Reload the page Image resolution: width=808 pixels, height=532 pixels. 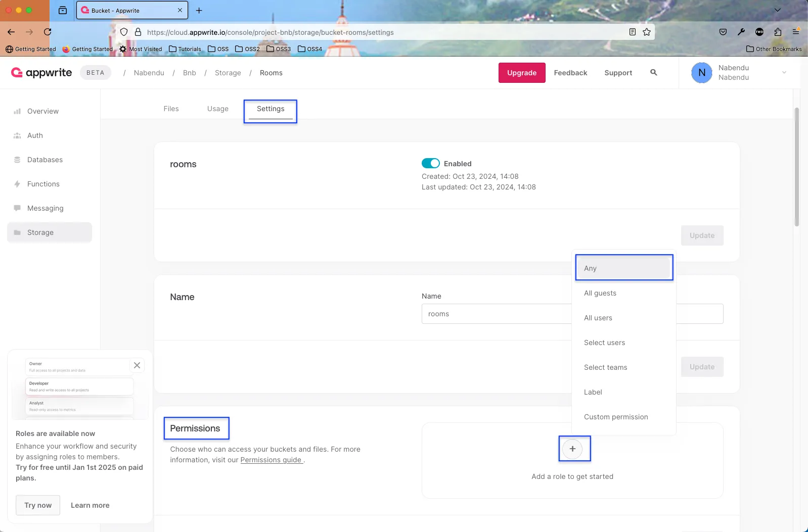pyautogui.click(x=48, y=32)
